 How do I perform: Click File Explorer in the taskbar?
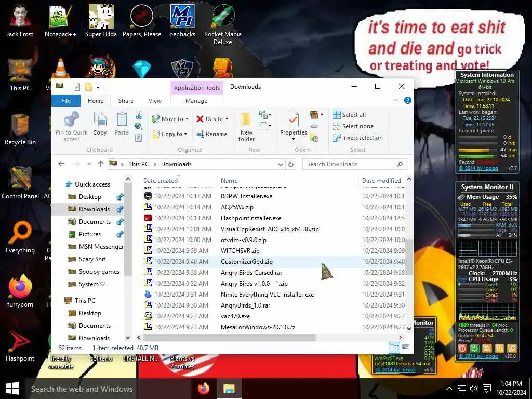click(229, 388)
